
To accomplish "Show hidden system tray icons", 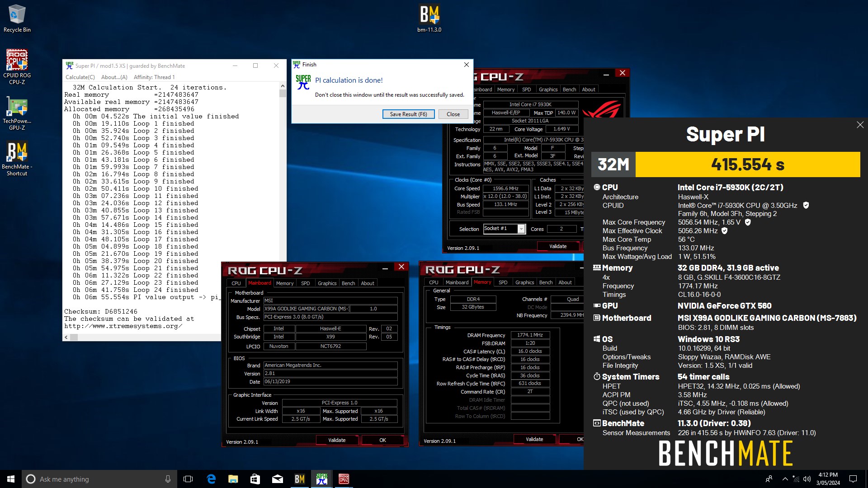I will 785,479.
